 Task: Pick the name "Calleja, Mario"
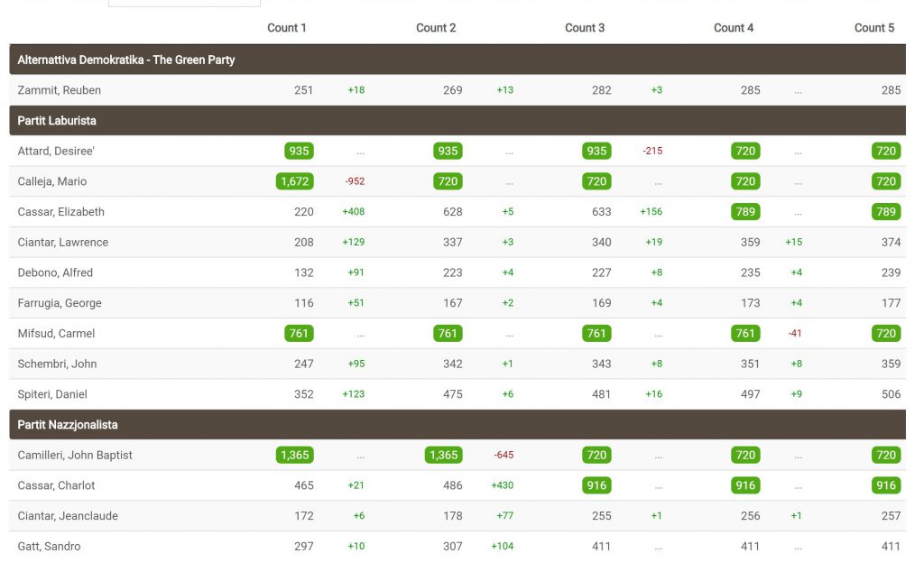(51, 181)
